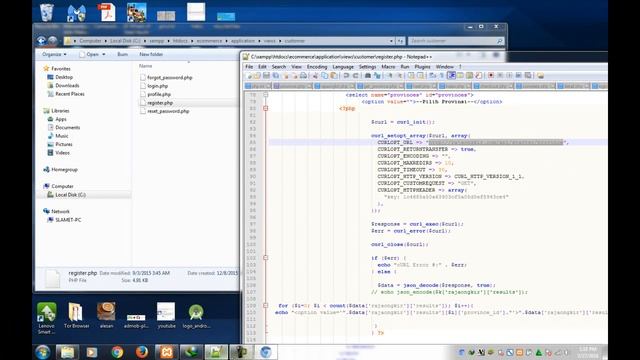Click the Save recorded macro toolbar icon
The height and width of the screenshot is (360, 640).
tap(528, 76)
